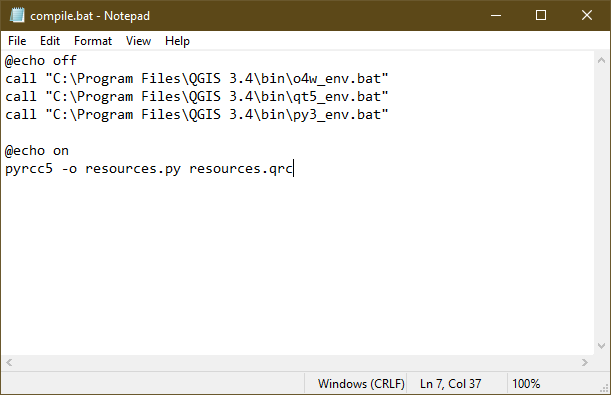Image resolution: width=611 pixels, height=395 pixels.
Task: Click the horizontal scrollbar right arrow
Action: click(585, 363)
